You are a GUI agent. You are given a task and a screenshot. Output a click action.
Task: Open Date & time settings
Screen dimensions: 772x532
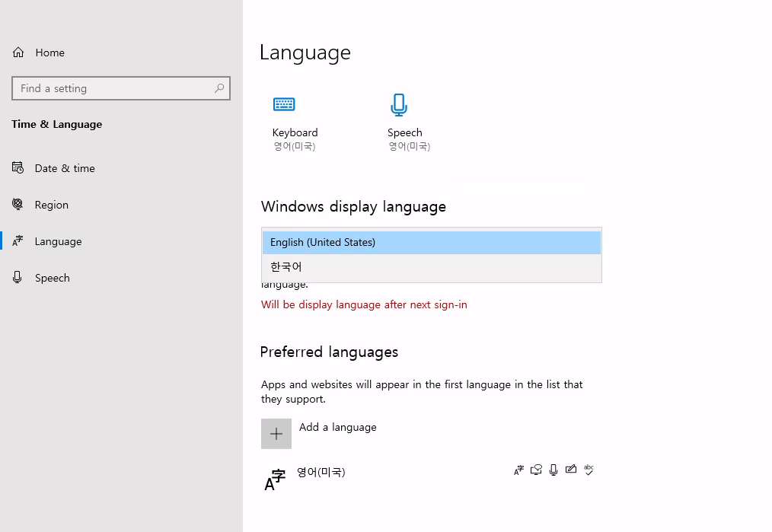pyautogui.click(x=53, y=168)
